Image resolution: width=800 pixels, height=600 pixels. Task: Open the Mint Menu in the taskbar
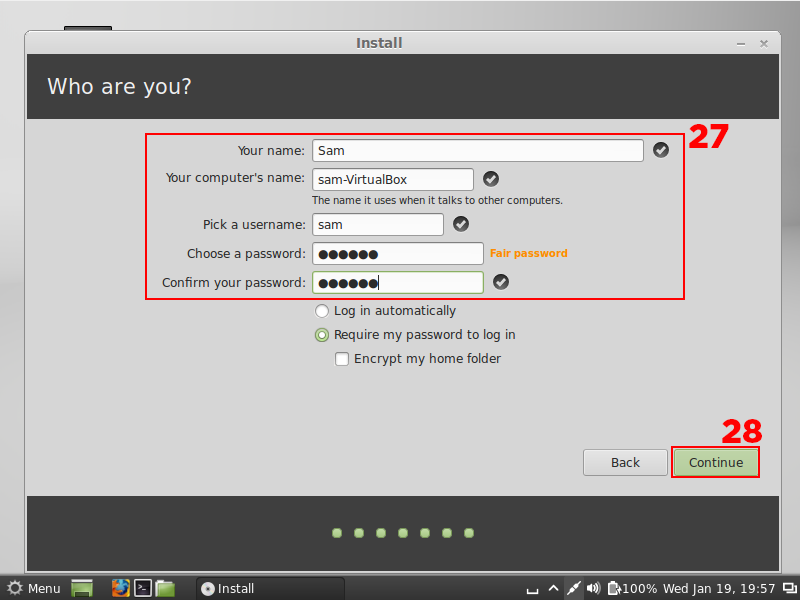pyautogui.click(x=34, y=588)
